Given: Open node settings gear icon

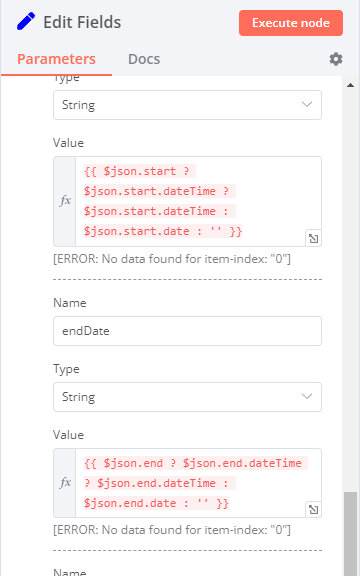Looking at the screenshot, I should click(x=336, y=59).
